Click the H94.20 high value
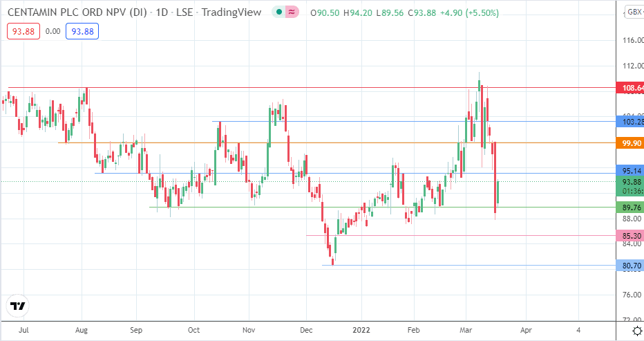 (357, 12)
